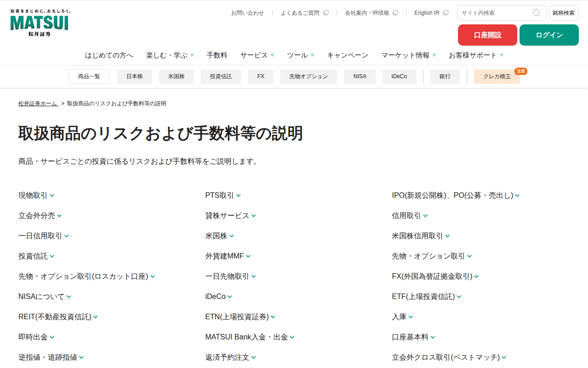Expand the REIT(不動産投資信託) section
Image resolution: width=588 pixels, height=368 pixels.
pos(58,317)
